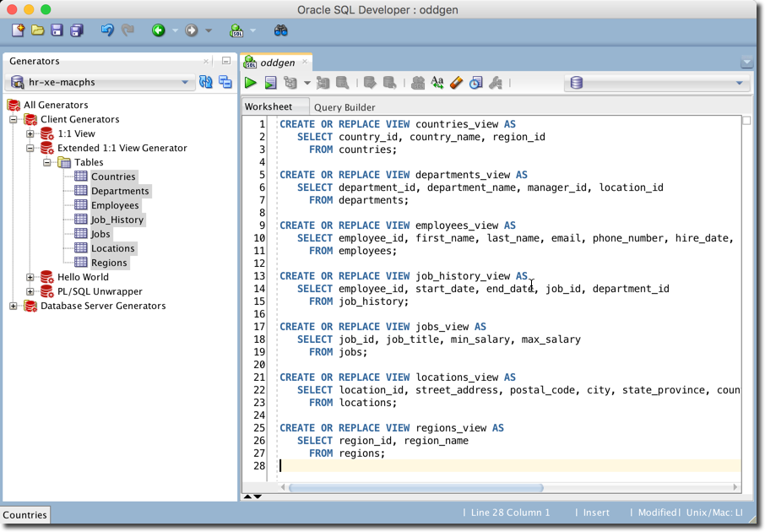The image size is (765, 532).
Task: Run Statement with the green play icon
Action: pyautogui.click(x=250, y=83)
